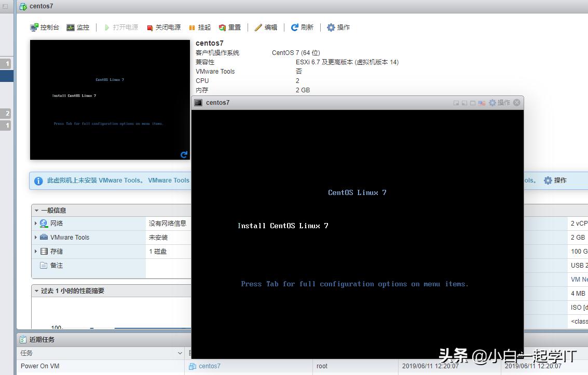Suspend the VM using 挂起

pos(200,27)
